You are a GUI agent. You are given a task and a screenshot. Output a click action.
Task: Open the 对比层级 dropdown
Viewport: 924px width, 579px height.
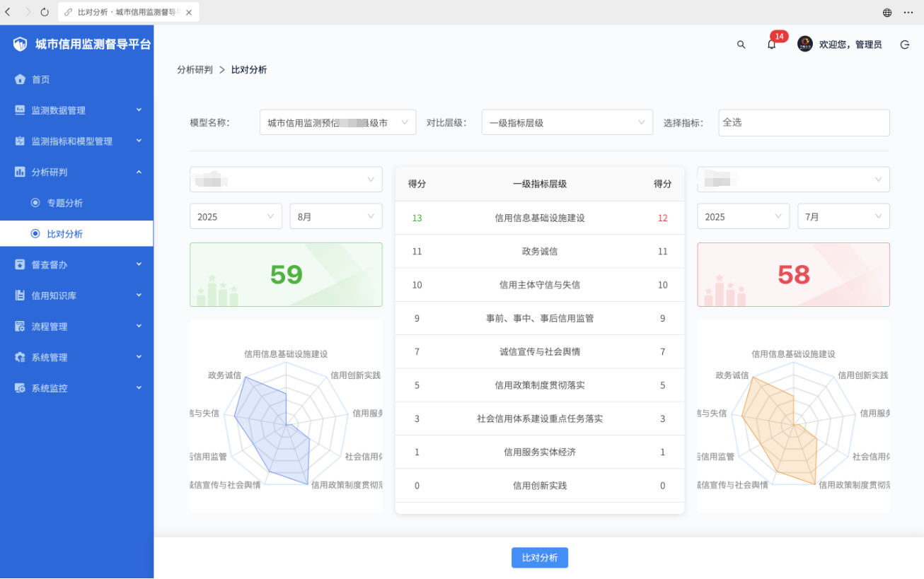pos(567,122)
